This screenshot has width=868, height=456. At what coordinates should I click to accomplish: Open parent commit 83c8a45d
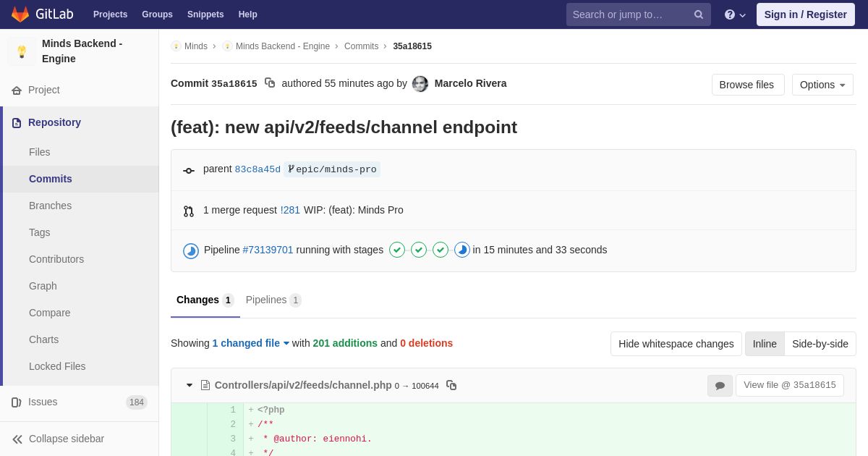pyautogui.click(x=258, y=169)
